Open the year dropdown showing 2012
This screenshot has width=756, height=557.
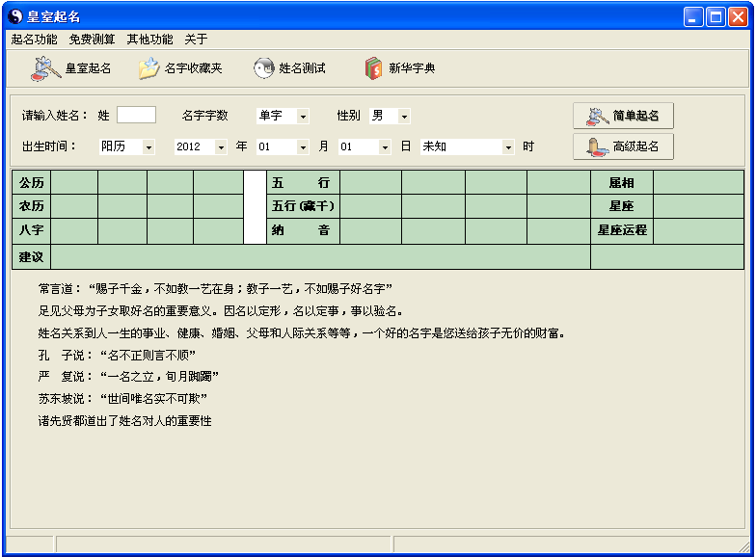point(221,146)
